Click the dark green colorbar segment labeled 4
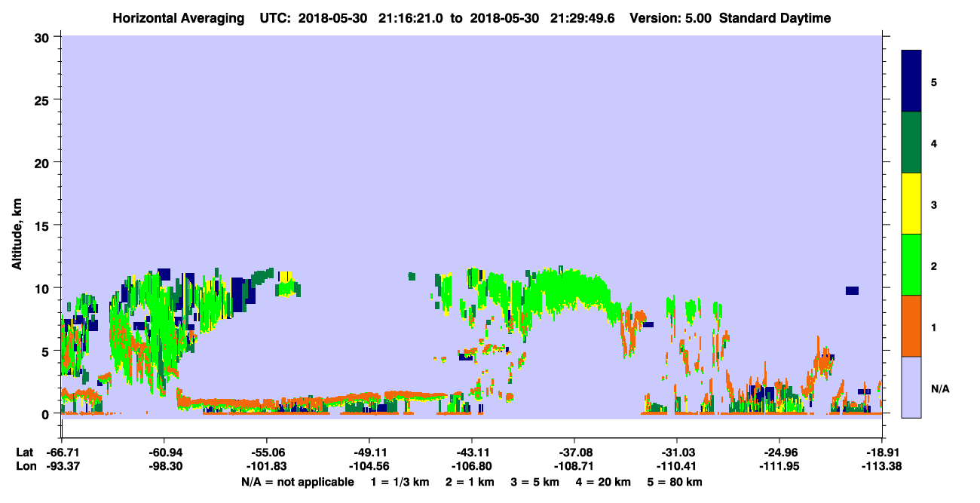The image size is (980, 503). click(x=911, y=143)
